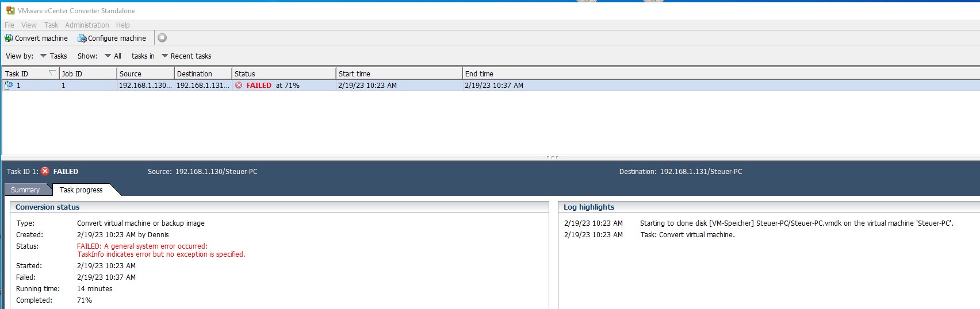Screen dimensions: 980x309
Task: Sort tasks by Status column header
Action: tap(283, 74)
